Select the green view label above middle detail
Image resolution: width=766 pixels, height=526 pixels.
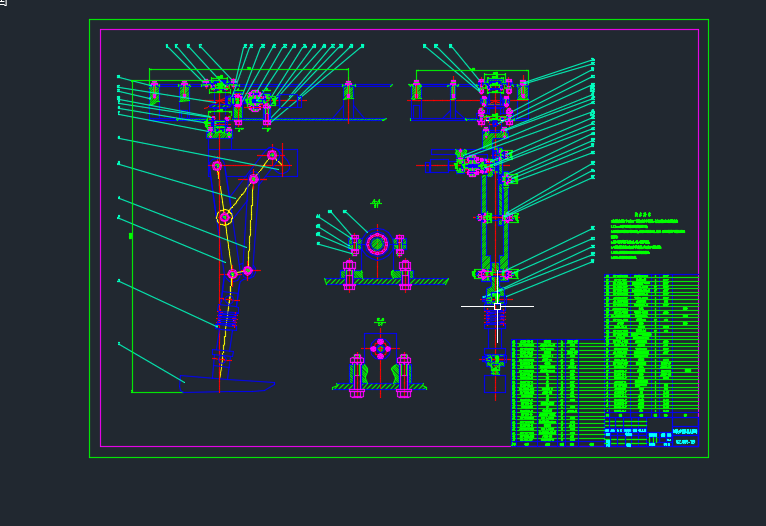click(376, 203)
